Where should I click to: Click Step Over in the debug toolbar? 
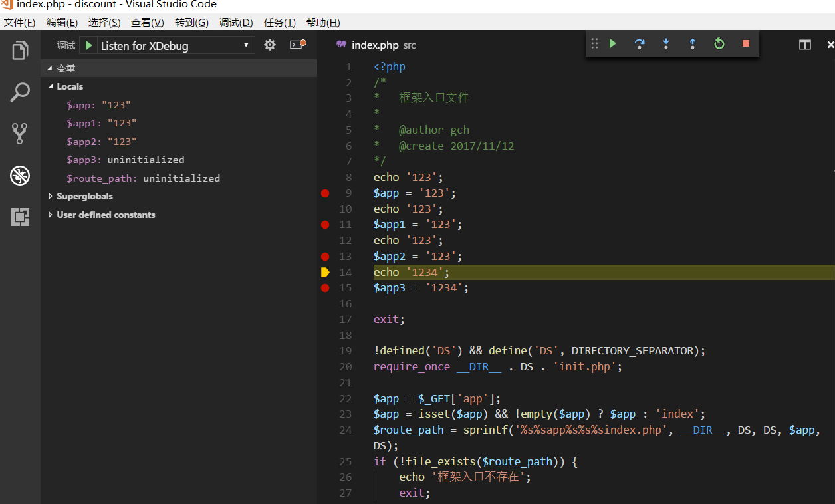pos(640,43)
